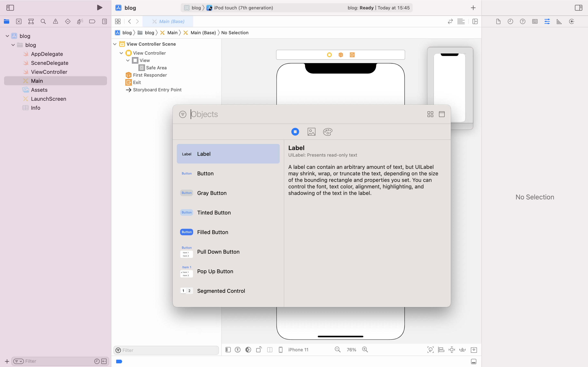
Task: Toggle grid view in Objects panel
Action: (x=430, y=114)
